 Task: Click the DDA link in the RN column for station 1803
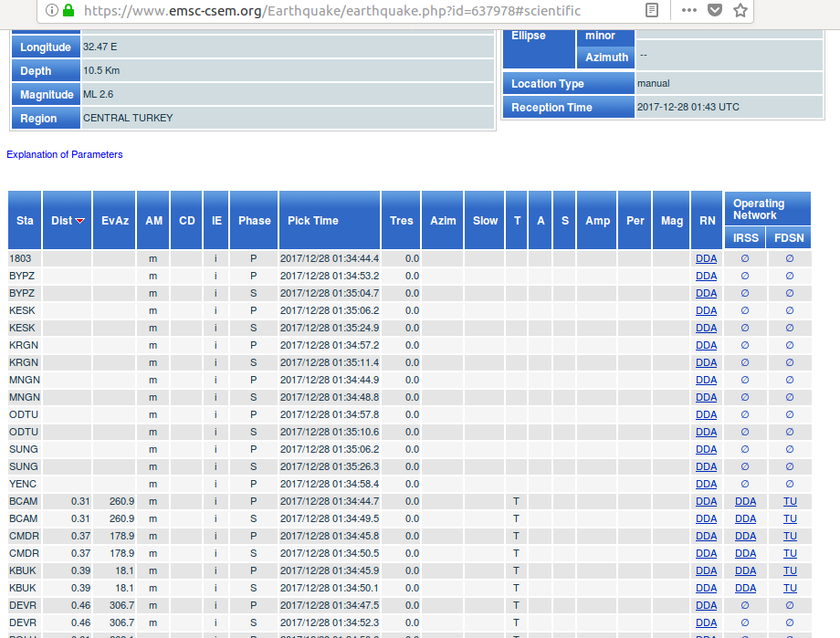click(706, 258)
